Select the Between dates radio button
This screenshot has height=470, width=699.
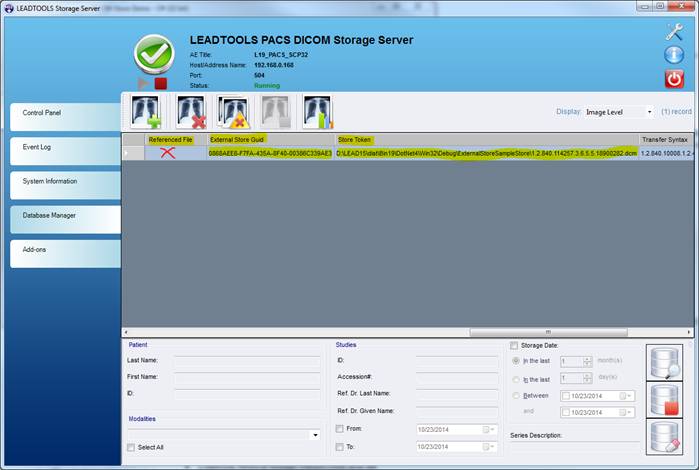click(515, 395)
